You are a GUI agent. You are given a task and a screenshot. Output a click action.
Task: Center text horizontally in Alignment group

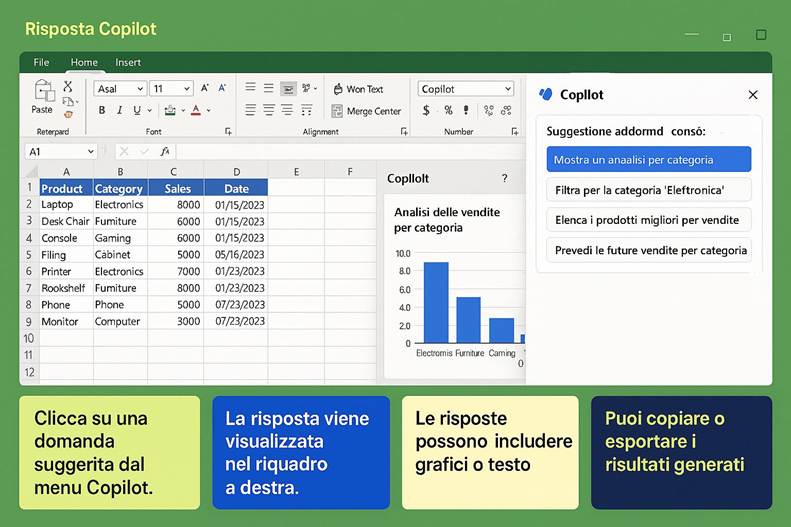(269, 110)
